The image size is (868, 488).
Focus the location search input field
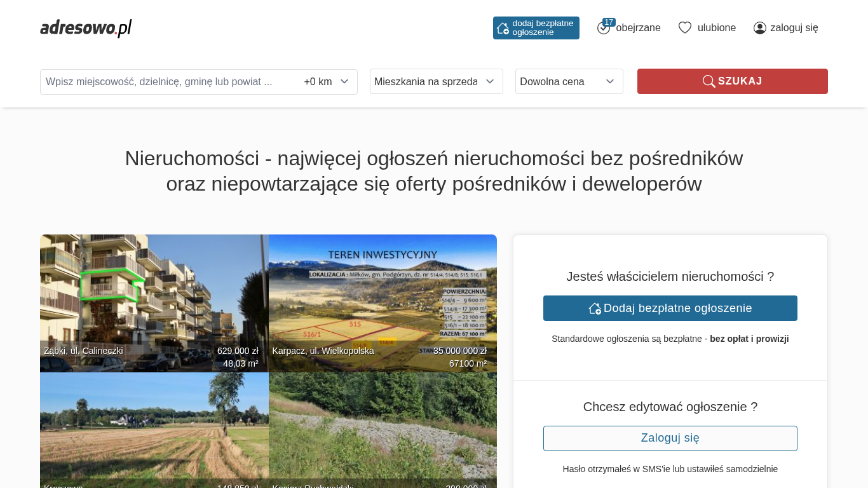[x=168, y=82]
